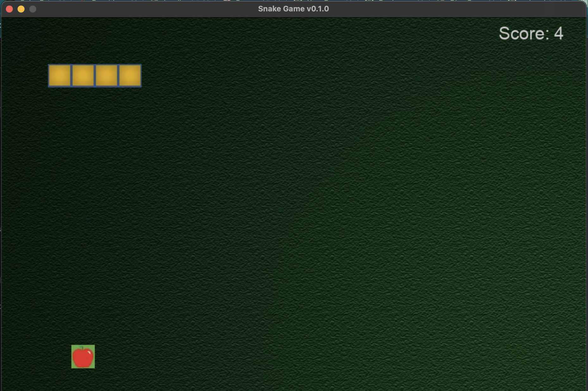The image size is (588, 391).
Task: Click the green stem atop the apple
Action: point(83,348)
